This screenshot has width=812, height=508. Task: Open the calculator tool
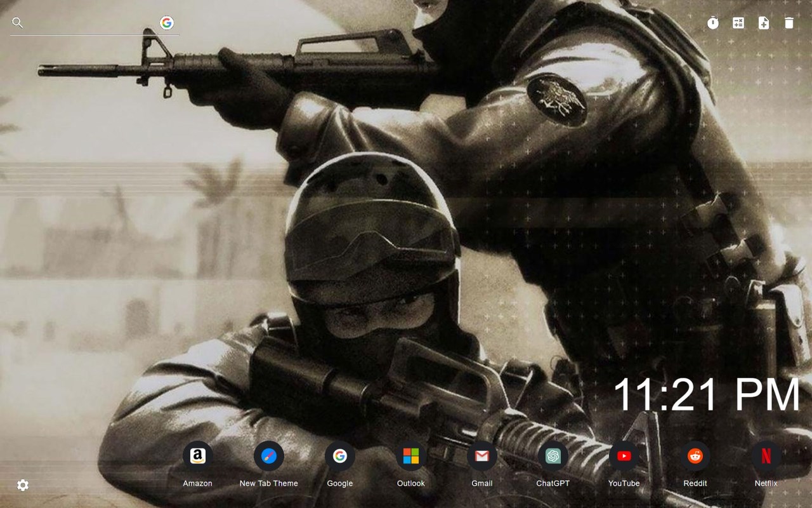click(738, 23)
